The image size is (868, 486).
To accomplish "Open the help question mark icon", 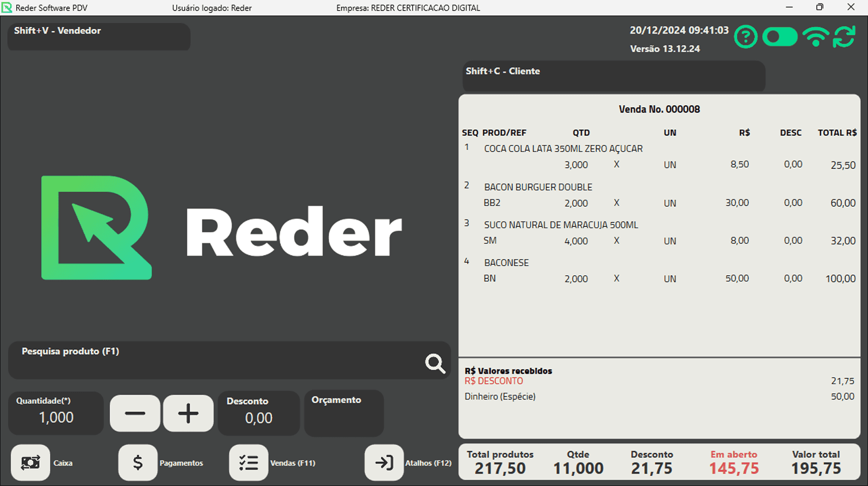I will tap(746, 37).
